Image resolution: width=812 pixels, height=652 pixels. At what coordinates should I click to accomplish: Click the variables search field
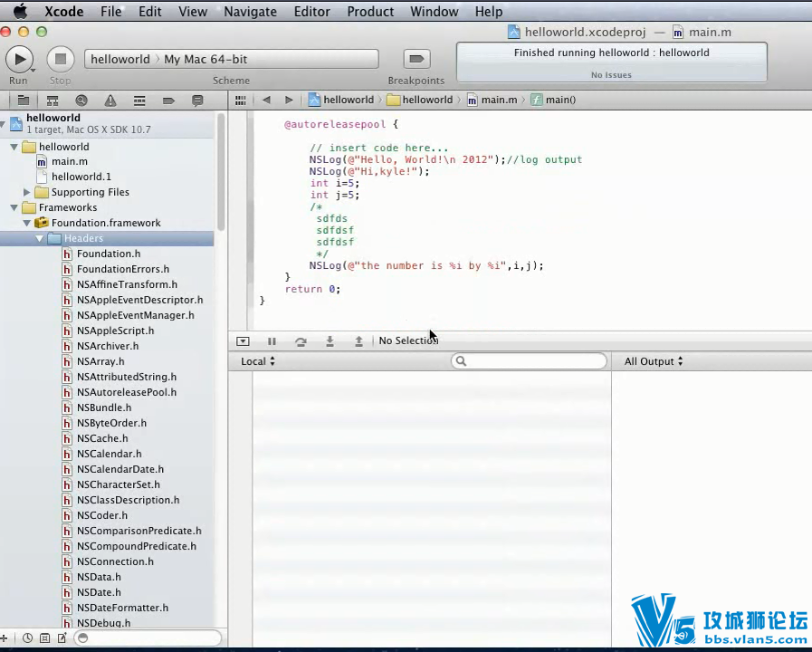pos(529,361)
